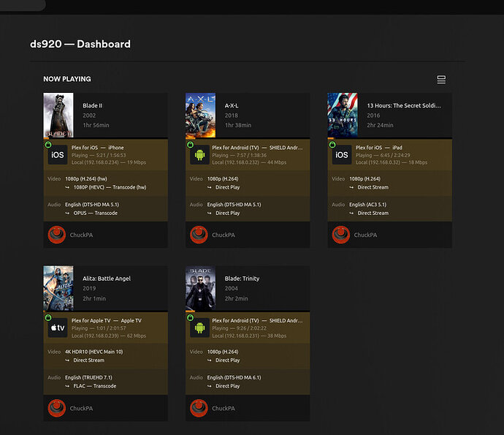Open the 13 Hours poster thumbnail
The width and height of the screenshot is (504, 435).
343,116
